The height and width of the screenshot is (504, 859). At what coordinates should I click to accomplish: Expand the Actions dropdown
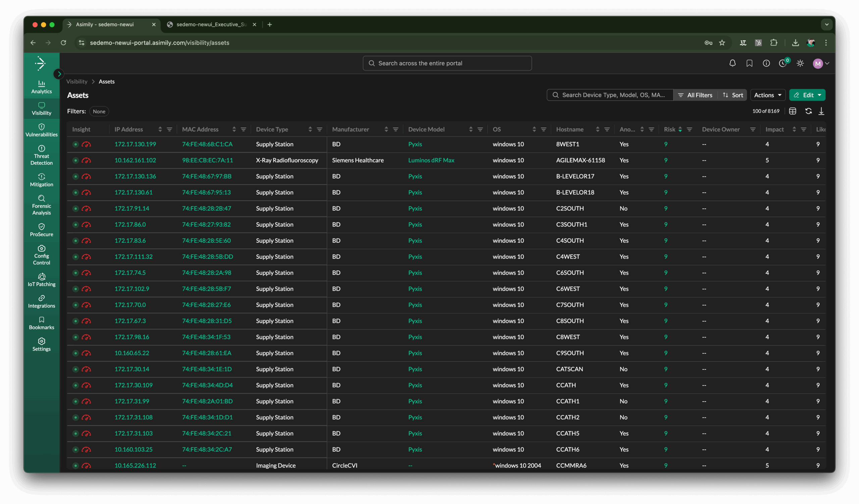pos(768,95)
